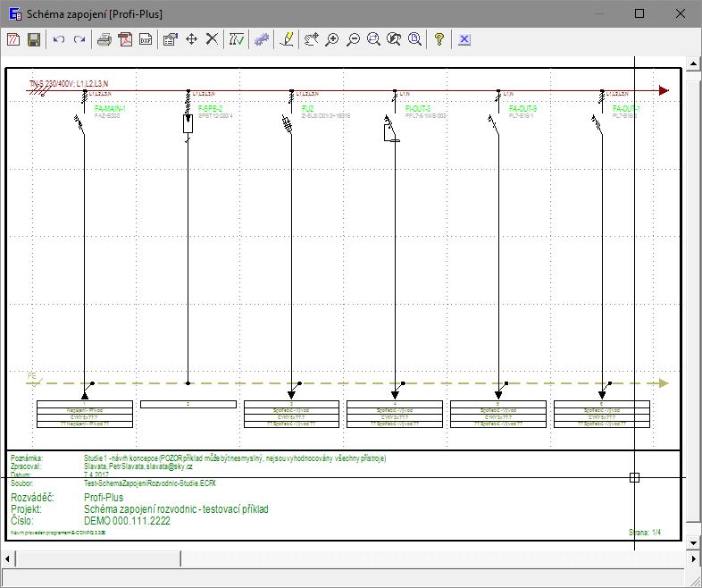
Task: Click the TN-S 230/400V busbar label
Action: click(69, 84)
